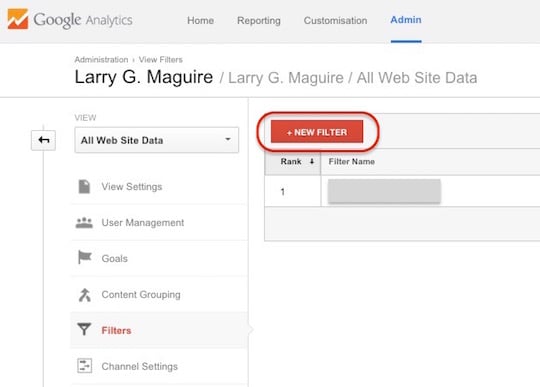Click the Filter Name column header
Viewport: 540px width, 387px height.
pyautogui.click(x=352, y=161)
